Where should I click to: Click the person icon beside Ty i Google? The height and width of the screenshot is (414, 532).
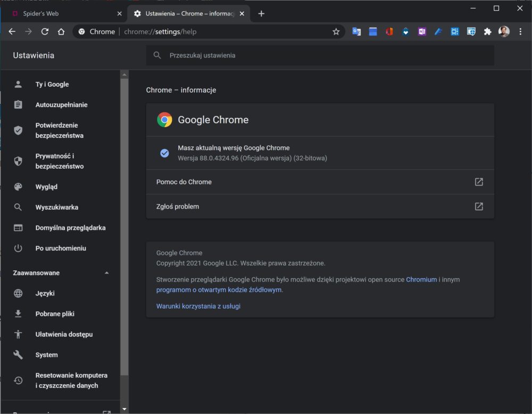pyautogui.click(x=18, y=84)
